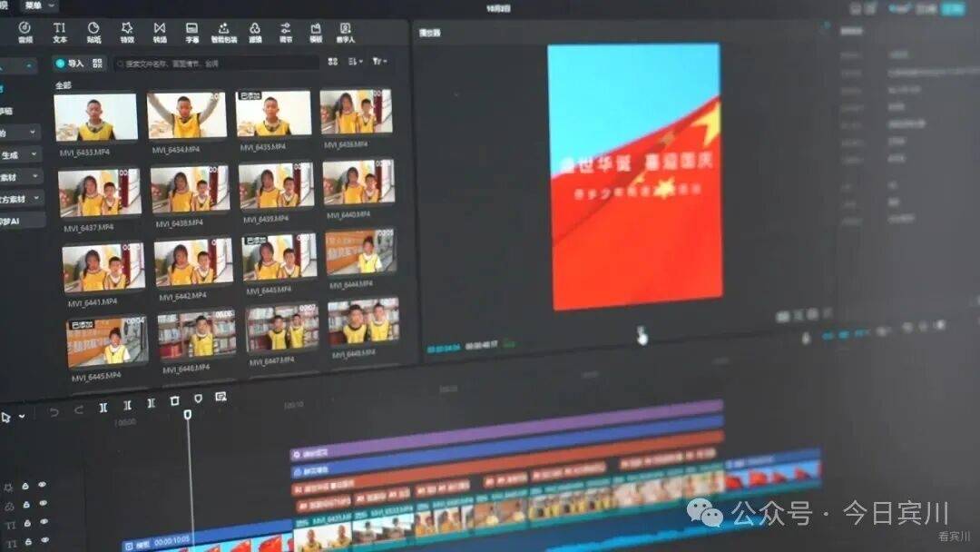Click the undo arrow in timeline toolbar
The height and width of the screenshot is (552, 980).
[x=54, y=411]
